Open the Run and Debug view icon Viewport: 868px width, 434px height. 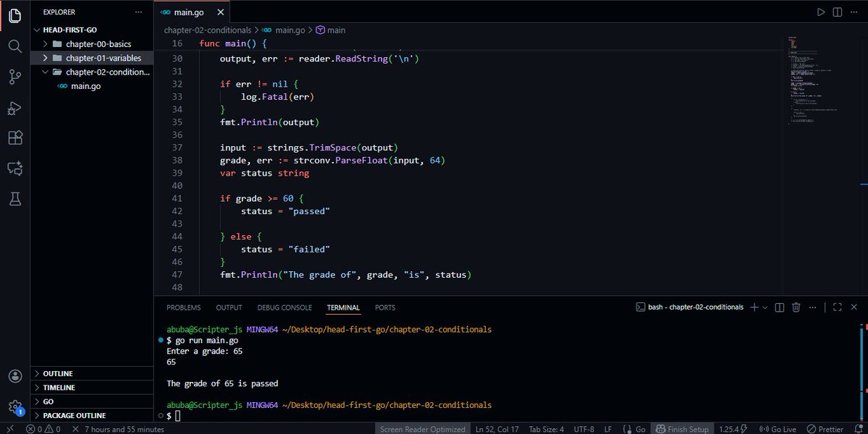[x=15, y=108]
